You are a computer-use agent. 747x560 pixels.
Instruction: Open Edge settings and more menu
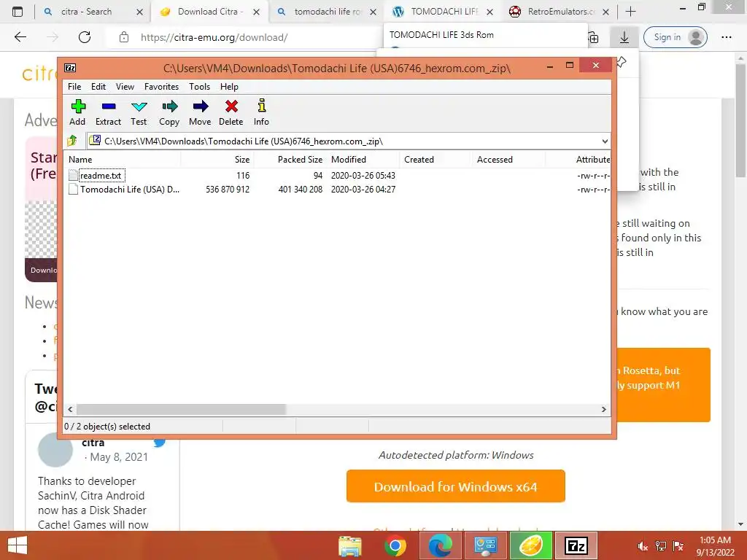726,37
